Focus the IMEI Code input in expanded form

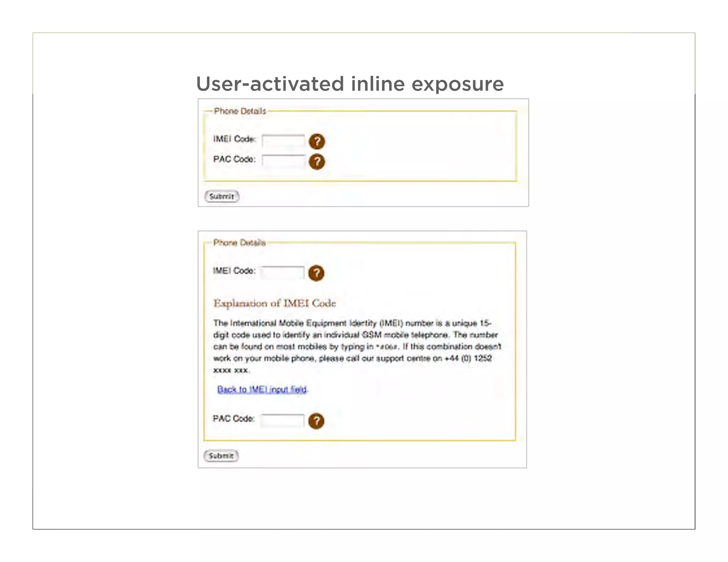click(283, 272)
